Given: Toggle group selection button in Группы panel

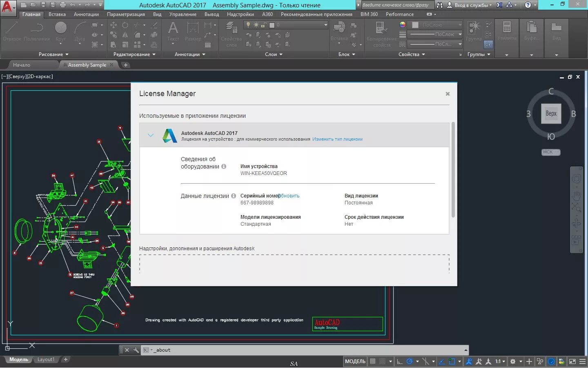Looking at the screenshot, I should 488,44.
